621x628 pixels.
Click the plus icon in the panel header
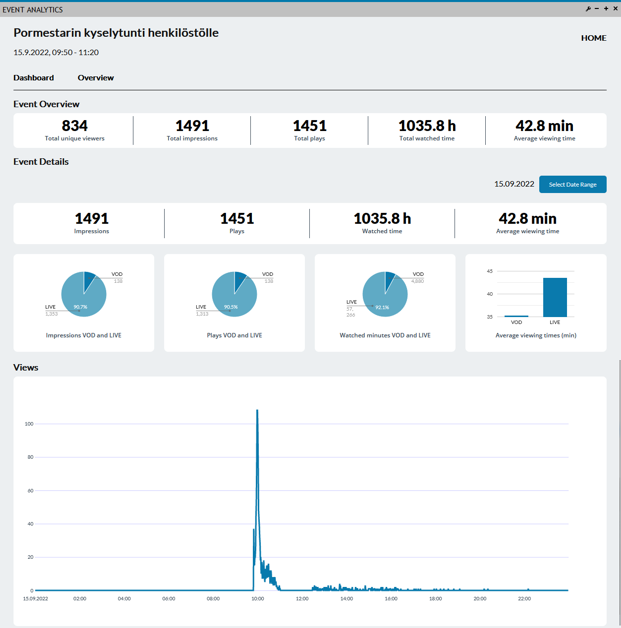pyautogui.click(x=606, y=9)
